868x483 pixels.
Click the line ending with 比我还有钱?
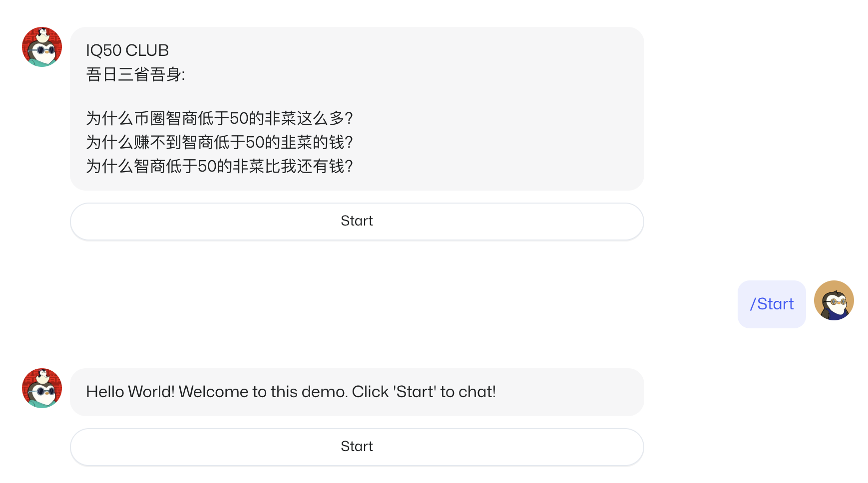[219, 166]
